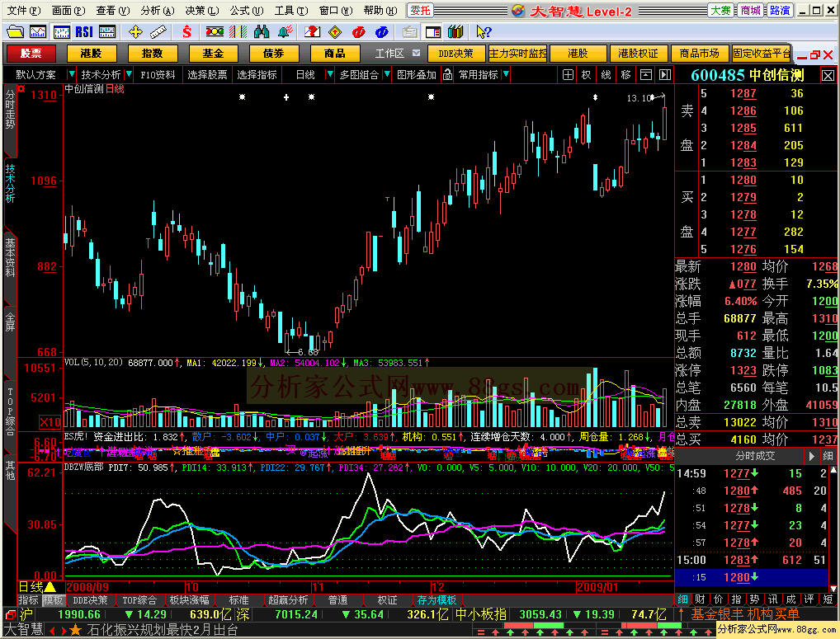Click the yellow four-way move arrows icon
Image resolution: width=840 pixels, height=639 pixels.
click(135, 32)
